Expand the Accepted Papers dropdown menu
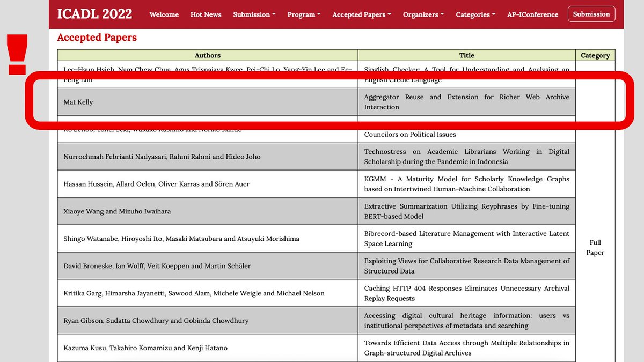Screen dimensions: 644x362 tap(362, 14)
